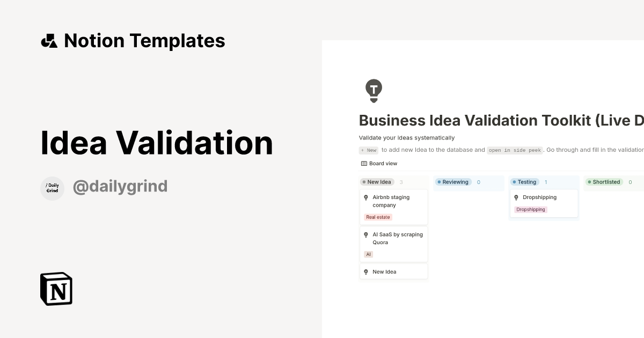This screenshot has width=644, height=338.
Task: Click the Real estate color tag on the Airbnb card
Action: point(378,217)
